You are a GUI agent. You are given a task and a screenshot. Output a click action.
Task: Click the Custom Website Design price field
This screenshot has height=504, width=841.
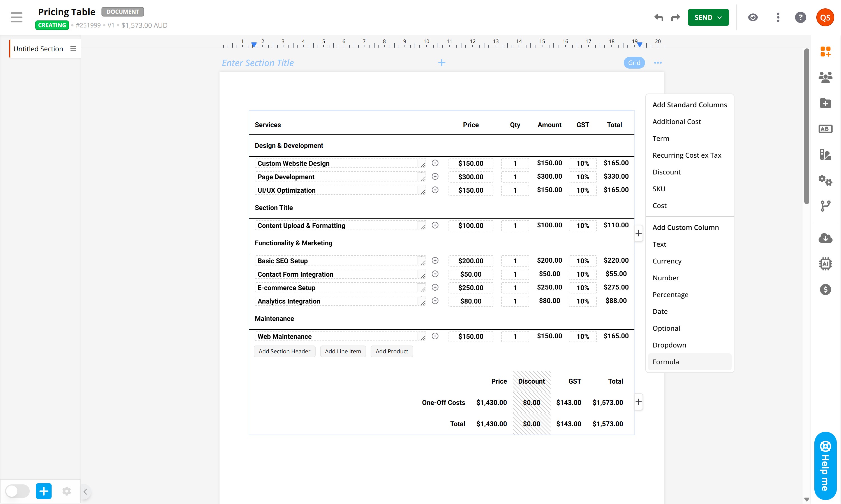pos(470,163)
